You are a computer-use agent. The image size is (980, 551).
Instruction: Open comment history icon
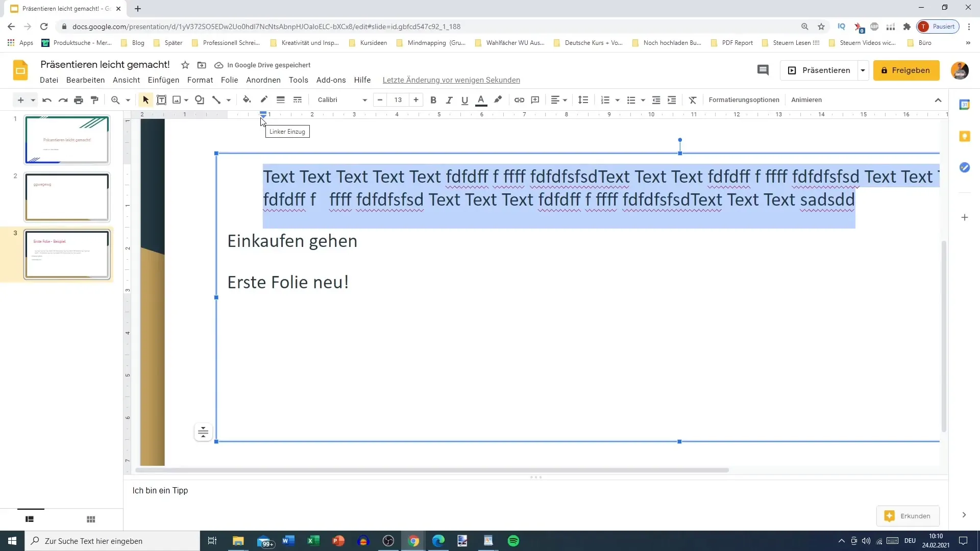pyautogui.click(x=763, y=70)
